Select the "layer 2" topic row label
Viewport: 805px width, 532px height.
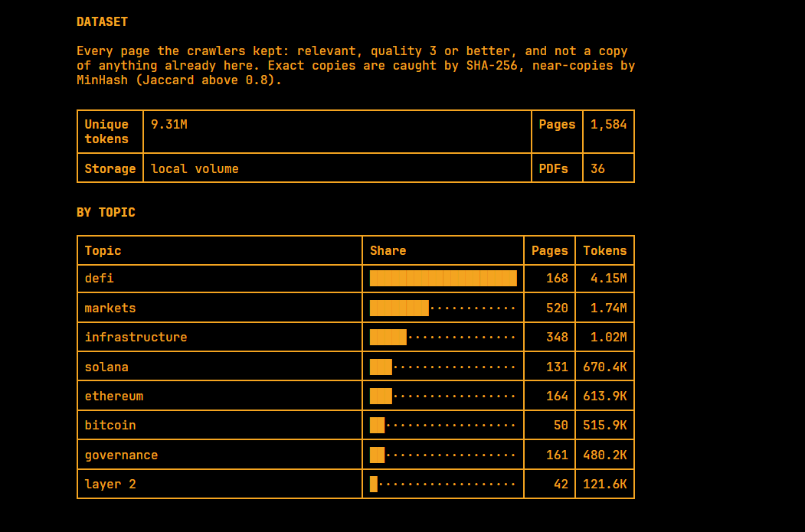(x=110, y=485)
